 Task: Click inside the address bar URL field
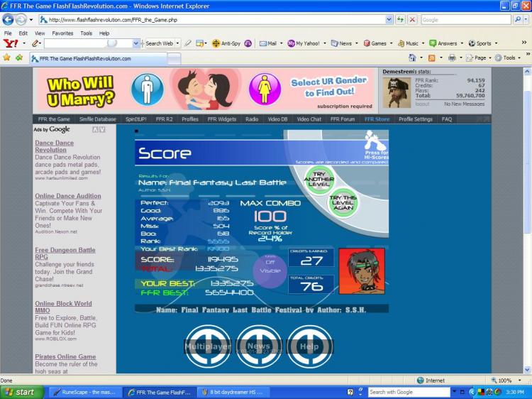(x=216, y=20)
